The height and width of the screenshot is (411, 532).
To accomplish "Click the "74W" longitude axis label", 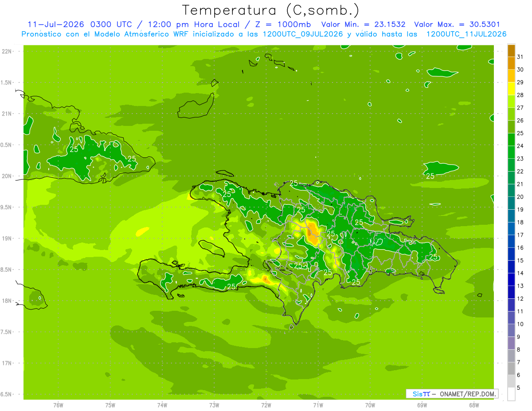I will pyautogui.click(x=162, y=405).
